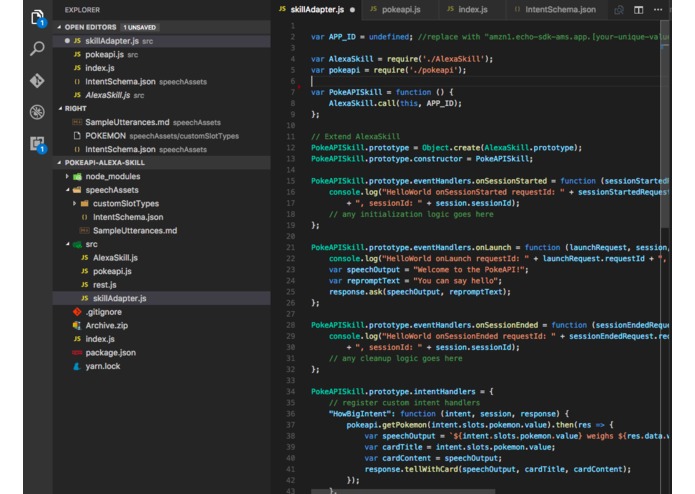Click the open changes icon in editor toolbar
Image resolution: width=695 pixels, height=494 pixels.
tap(619, 10)
